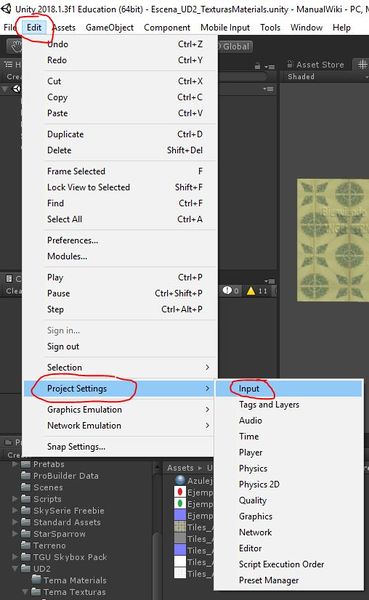The image size is (369, 600).
Task: Select Cut in the Edit menu
Action: 121,81
